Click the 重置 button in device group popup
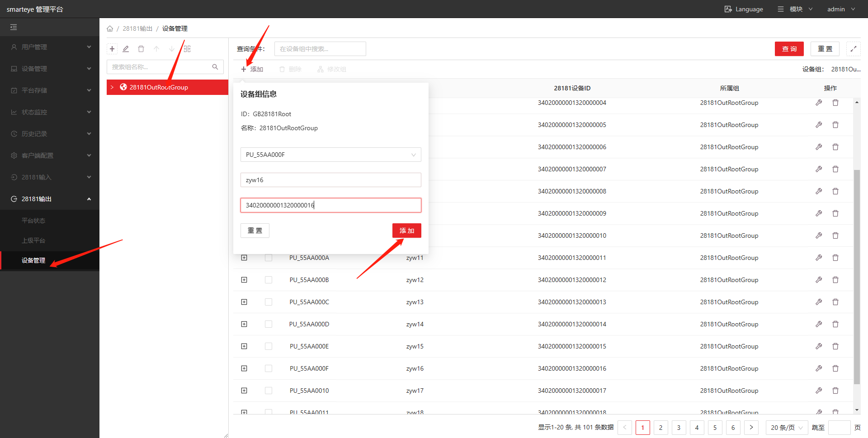Viewport: 868px width, 438px height. 255,231
